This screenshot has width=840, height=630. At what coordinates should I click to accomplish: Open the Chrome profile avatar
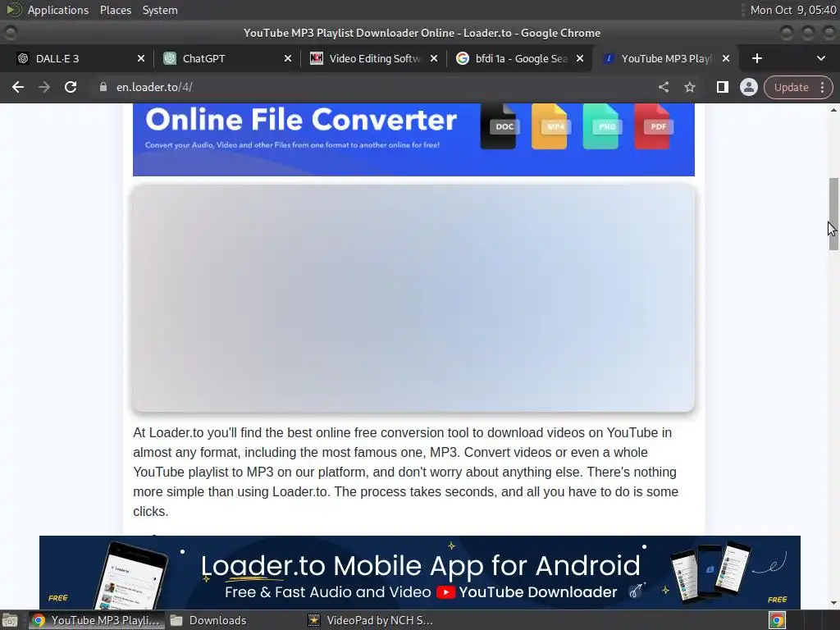[748, 87]
